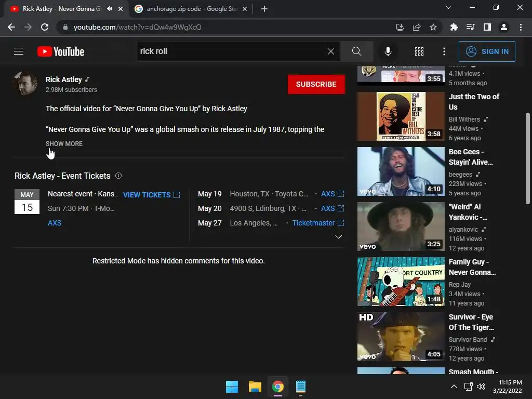Click the magnifying glass search button
The width and height of the screenshot is (532, 399).
pos(356,51)
